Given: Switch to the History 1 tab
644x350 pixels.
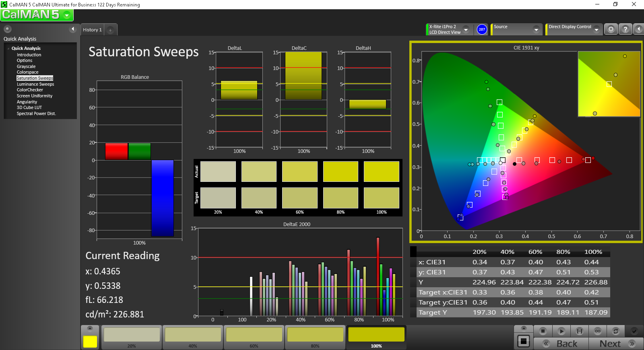Looking at the screenshot, I should [x=92, y=30].
